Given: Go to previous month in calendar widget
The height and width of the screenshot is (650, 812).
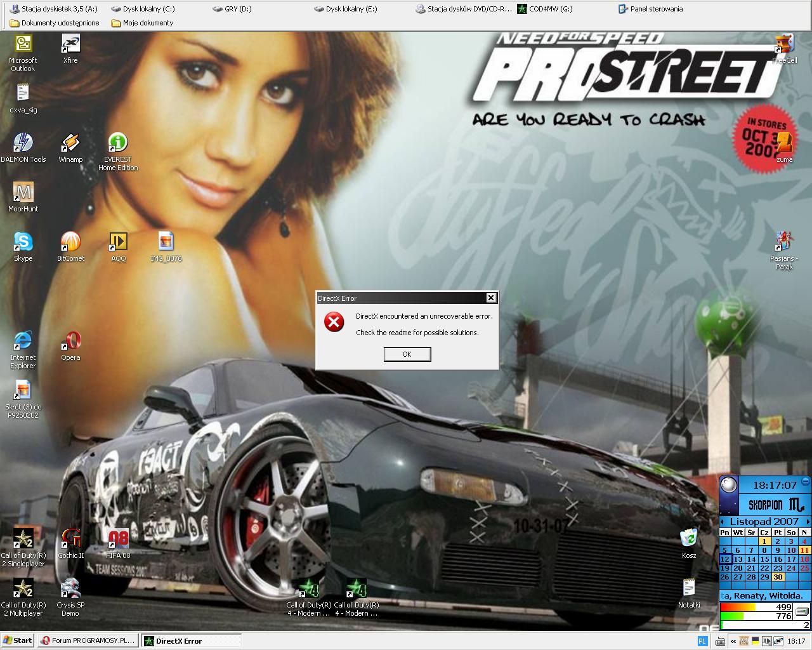Looking at the screenshot, I should pyautogui.click(x=722, y=522).
